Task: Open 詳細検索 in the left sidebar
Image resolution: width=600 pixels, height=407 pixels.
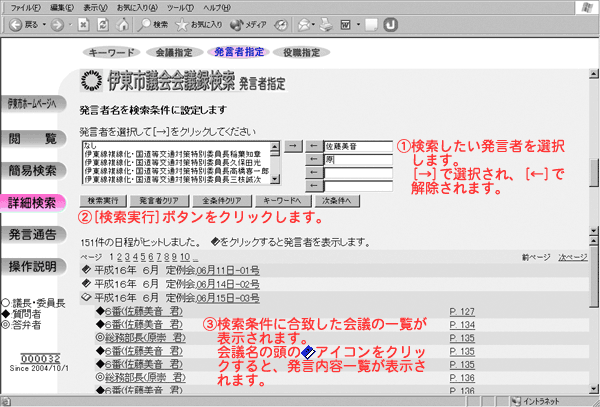Action: pos(32,203)
